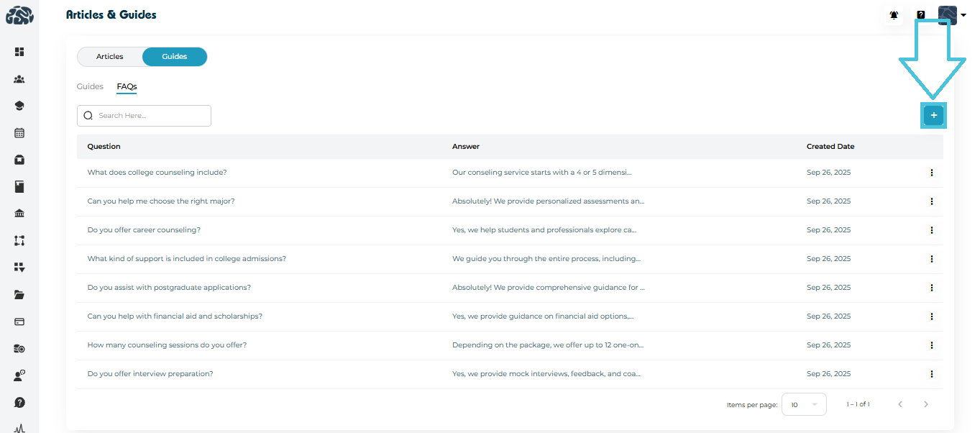Open the graduation cap icon in sidebar

point(19,106)
